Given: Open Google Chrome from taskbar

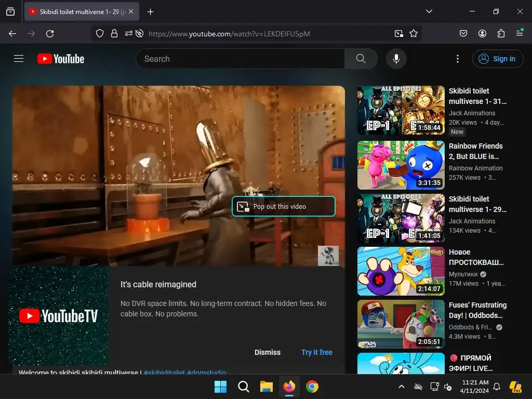Looking at the screenshot, I should click(312, 387).
